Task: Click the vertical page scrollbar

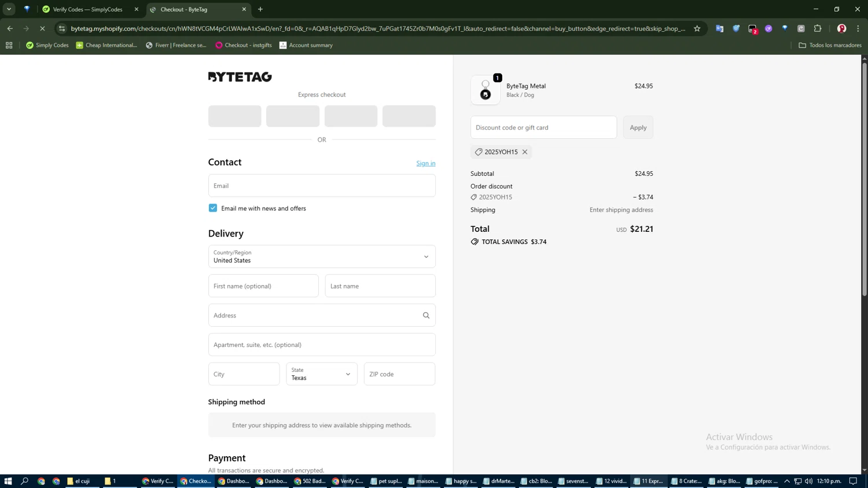Action: pyautogui.click(x=865, y=179)
